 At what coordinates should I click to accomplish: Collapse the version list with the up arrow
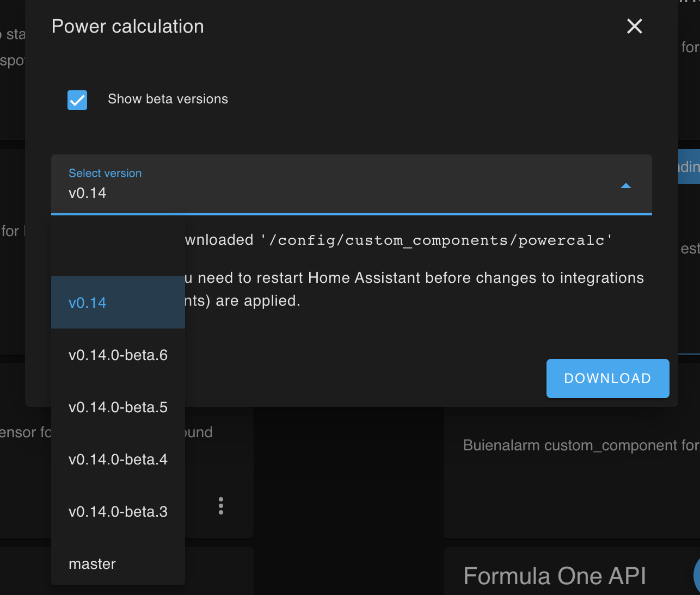pyautogui.click(x=625, y=185)
